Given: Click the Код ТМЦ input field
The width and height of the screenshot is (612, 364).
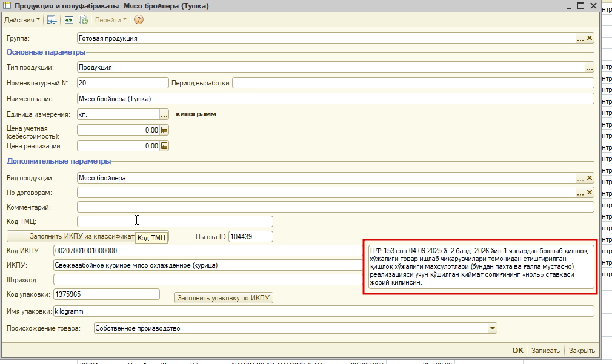Looking at the screenshot, I should (175, 222).
